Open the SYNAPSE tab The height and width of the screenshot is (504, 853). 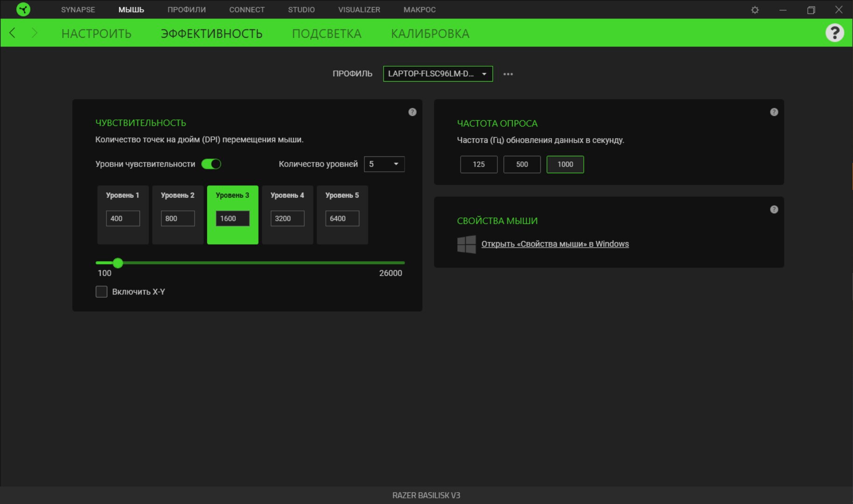(78, 9)
